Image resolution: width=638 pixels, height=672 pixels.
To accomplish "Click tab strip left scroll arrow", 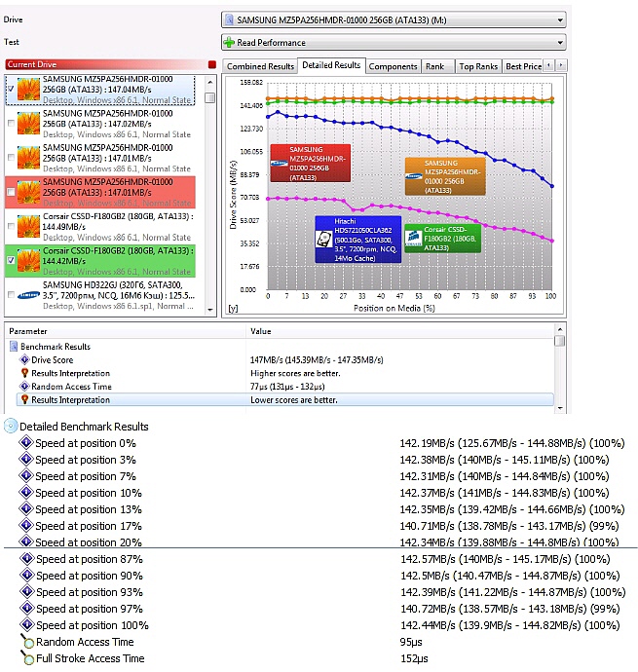I will (x=548, y=65).
